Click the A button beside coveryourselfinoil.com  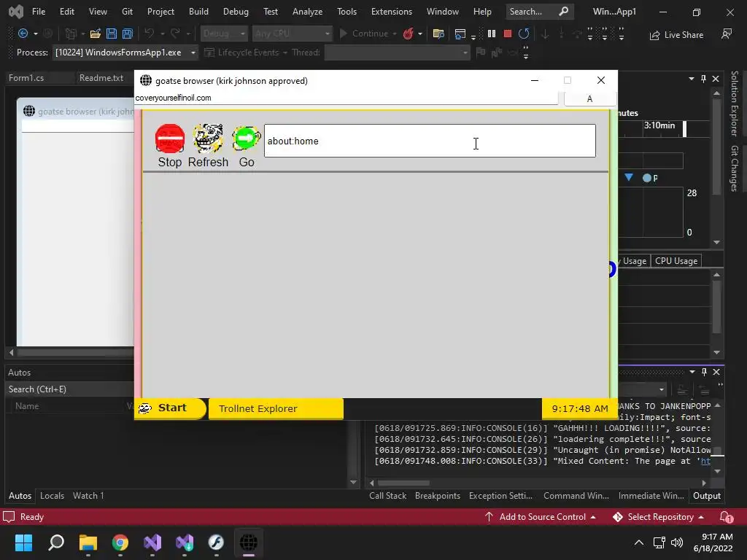click(589, 98)
